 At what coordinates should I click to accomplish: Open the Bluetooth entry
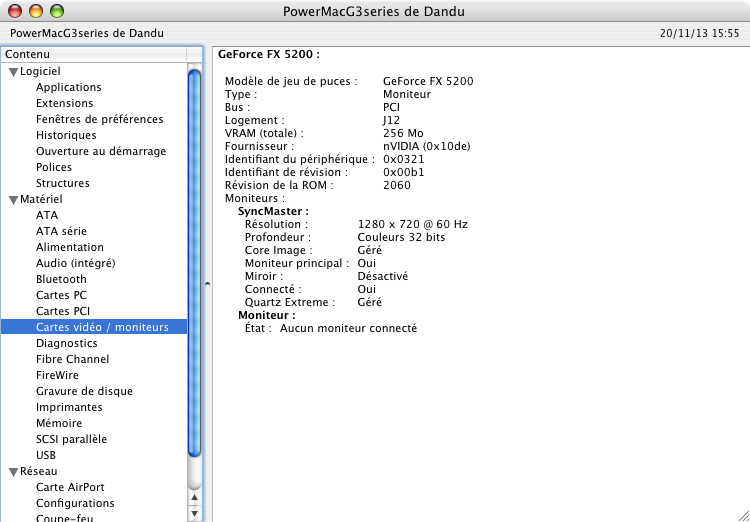click(61, 279)
